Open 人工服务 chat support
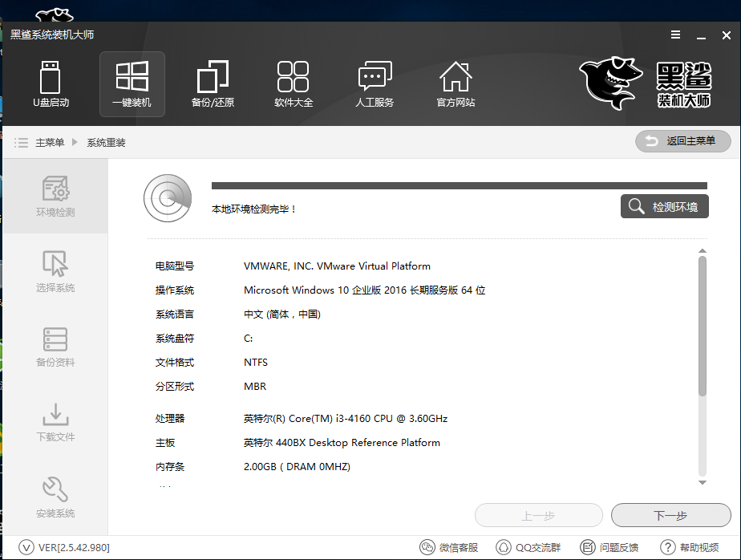741x560 pixels. [x=375, y=83]
